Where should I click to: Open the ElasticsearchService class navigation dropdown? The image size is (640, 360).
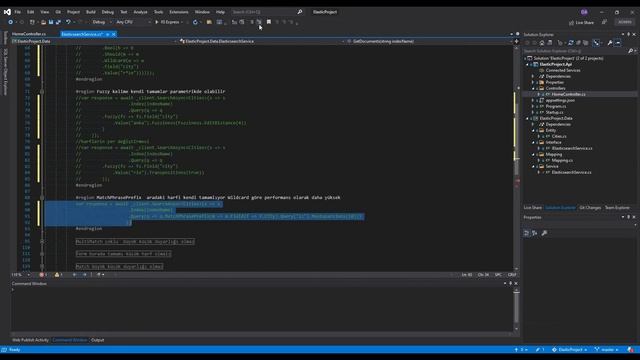[262, 41]
